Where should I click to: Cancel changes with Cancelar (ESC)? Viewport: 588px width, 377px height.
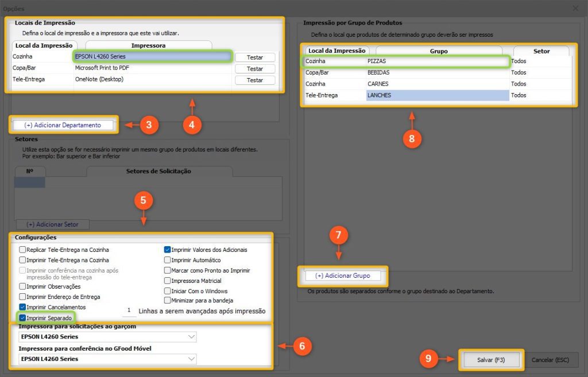coord(550,360)
